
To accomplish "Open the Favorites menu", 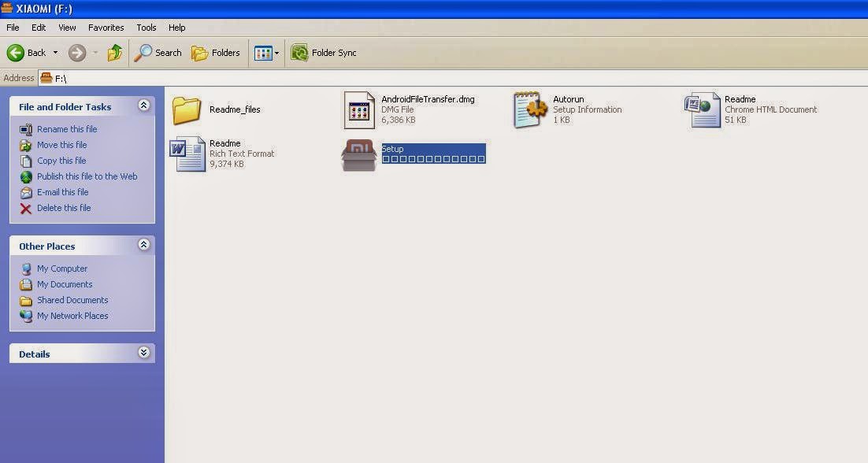I will tap(106, 27).
